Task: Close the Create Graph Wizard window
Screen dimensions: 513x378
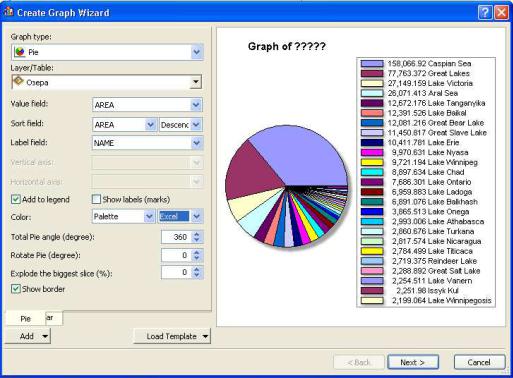Action: tap(501, 13)
